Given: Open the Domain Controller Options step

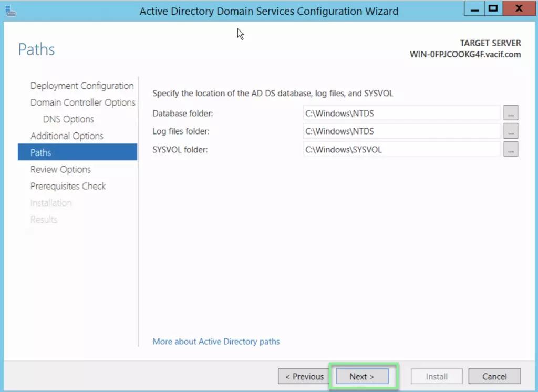Looking at the screenshot, I should point(82,102).
